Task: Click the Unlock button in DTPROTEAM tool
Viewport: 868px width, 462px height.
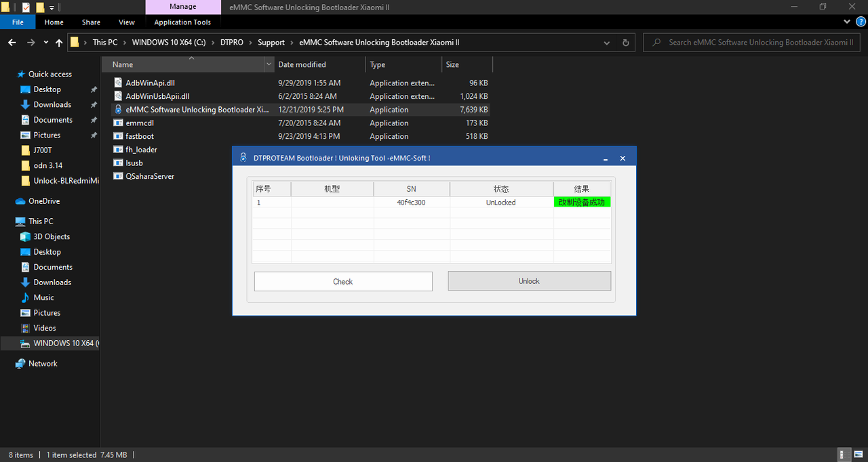Action: click(x=529, y=280)
